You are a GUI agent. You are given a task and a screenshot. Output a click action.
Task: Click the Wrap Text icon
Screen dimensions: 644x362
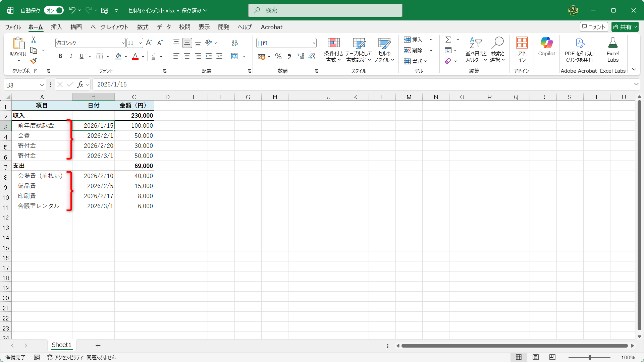235,43
